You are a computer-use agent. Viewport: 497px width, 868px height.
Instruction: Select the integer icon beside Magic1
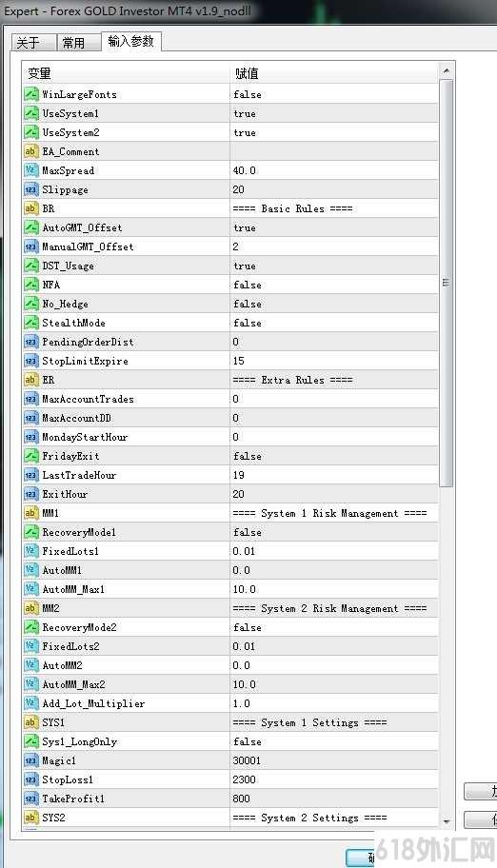31,760
